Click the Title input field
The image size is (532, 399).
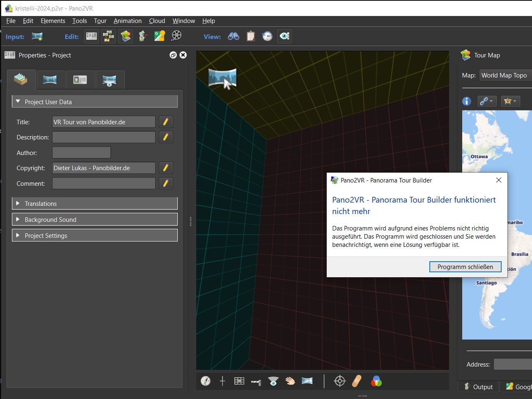point(104,122)
